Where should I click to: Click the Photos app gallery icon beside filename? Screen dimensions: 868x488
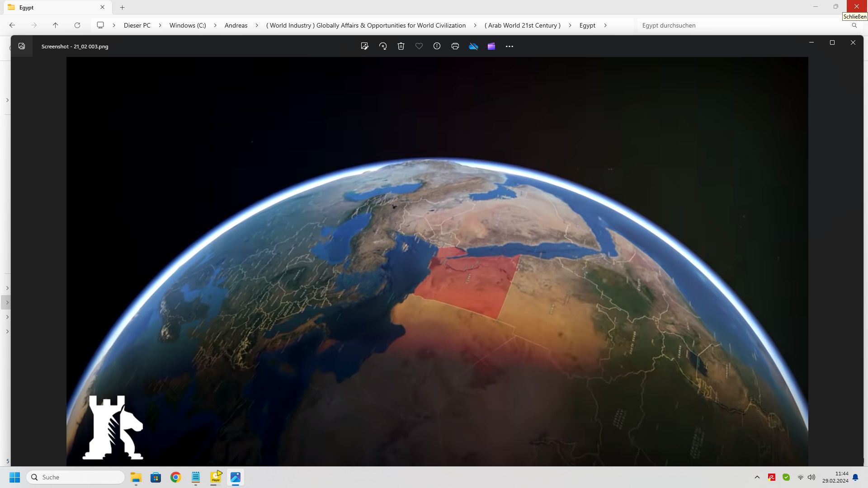[22, 46]
